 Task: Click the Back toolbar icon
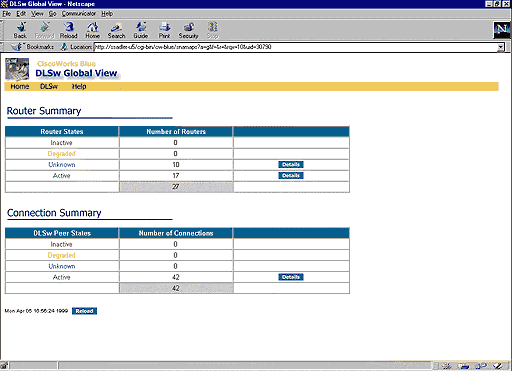point(20,30)
